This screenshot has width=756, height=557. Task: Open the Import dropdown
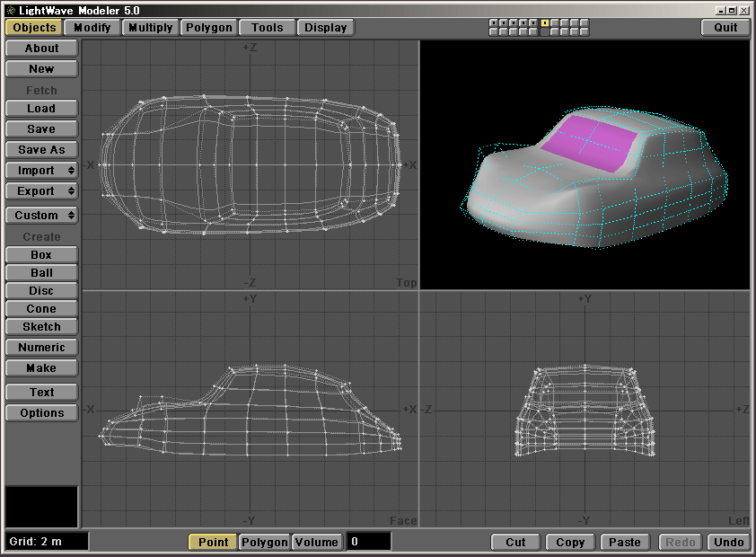pyautogui.click(x=41, y=171)
